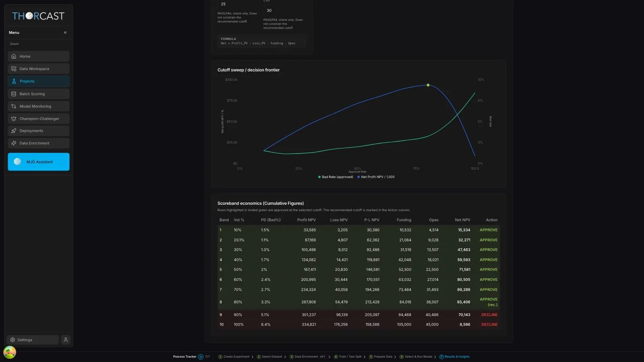Screen dimensions: 644x362
Task: Collapse the Menu sidebar with double chevron
Action: 65,33
